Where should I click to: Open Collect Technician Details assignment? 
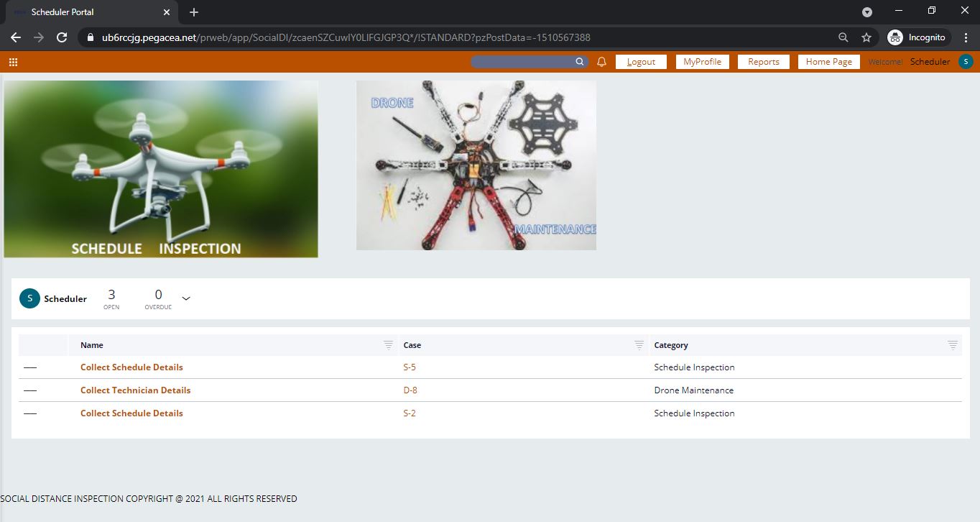pos(136,390)
